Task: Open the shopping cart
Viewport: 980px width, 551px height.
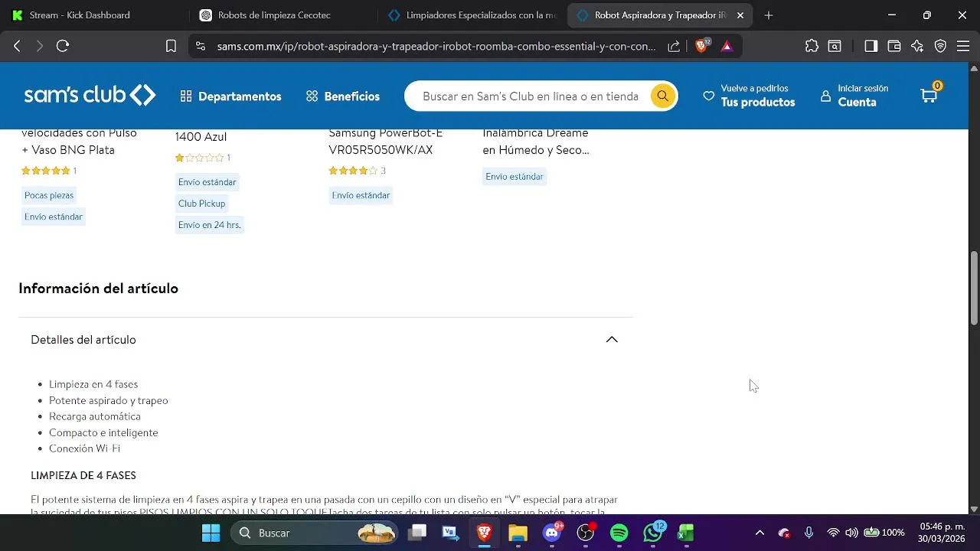Action: [x=929, y=95]
